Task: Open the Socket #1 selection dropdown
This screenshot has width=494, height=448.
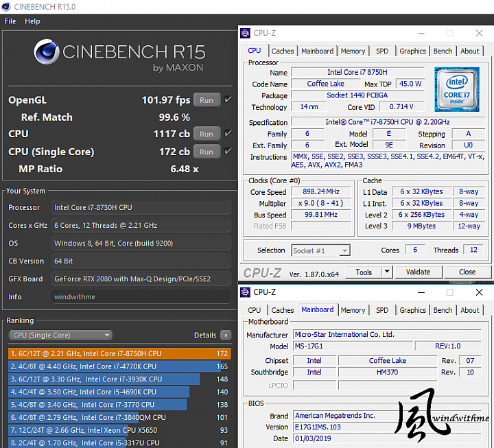Action: 320,251
